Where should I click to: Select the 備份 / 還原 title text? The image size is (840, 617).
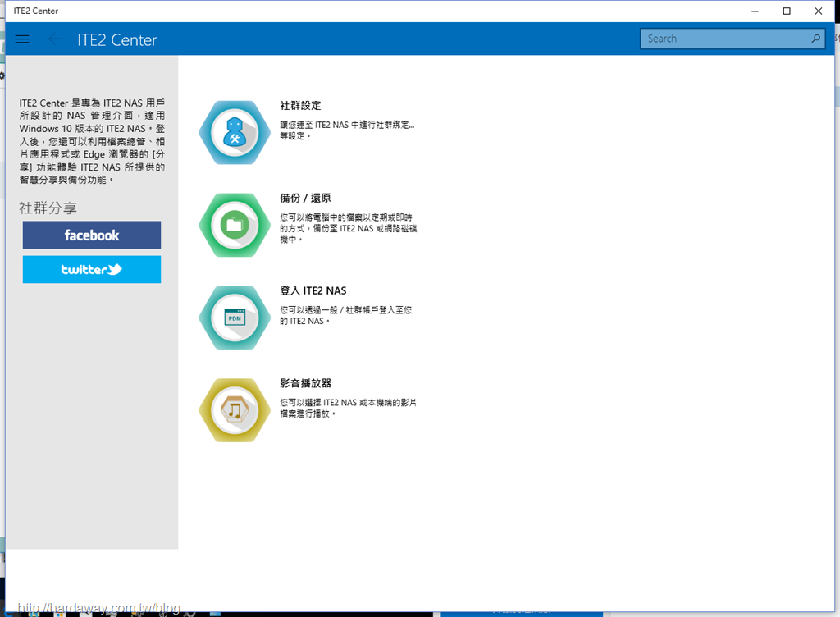click(x=305, y=199)
